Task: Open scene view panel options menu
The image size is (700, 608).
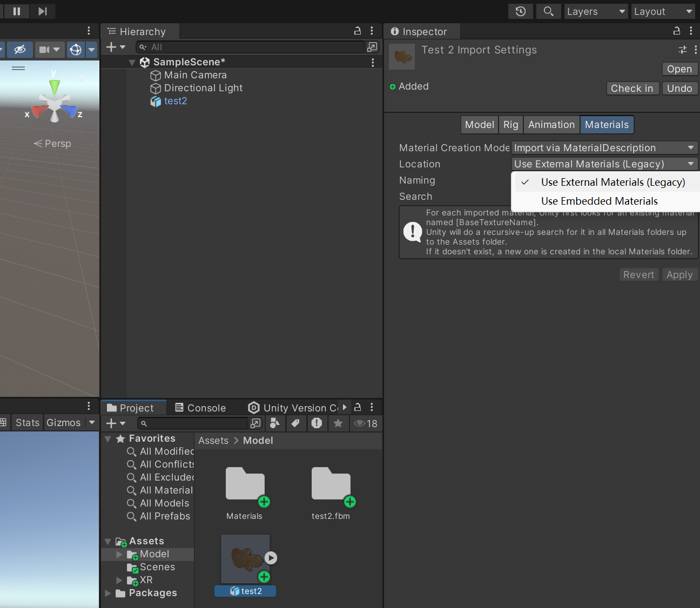Action: point(89,31)
